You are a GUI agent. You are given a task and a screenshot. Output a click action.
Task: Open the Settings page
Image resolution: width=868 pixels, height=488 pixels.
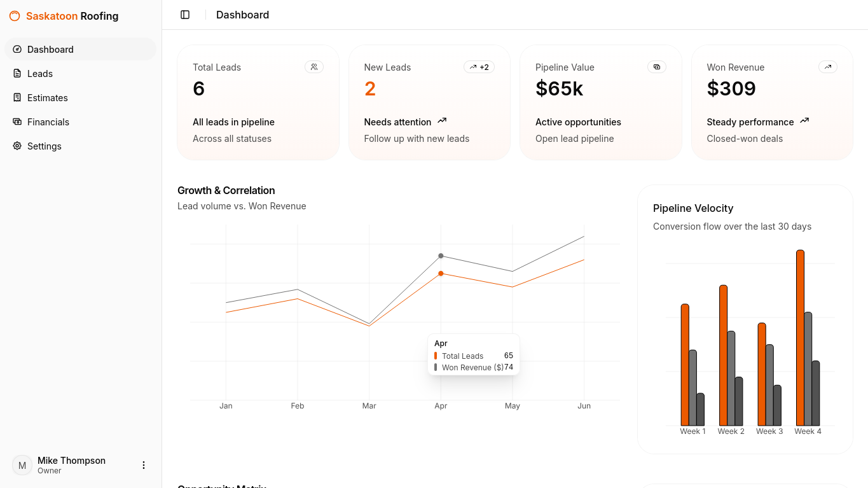[x=80, y=146]
